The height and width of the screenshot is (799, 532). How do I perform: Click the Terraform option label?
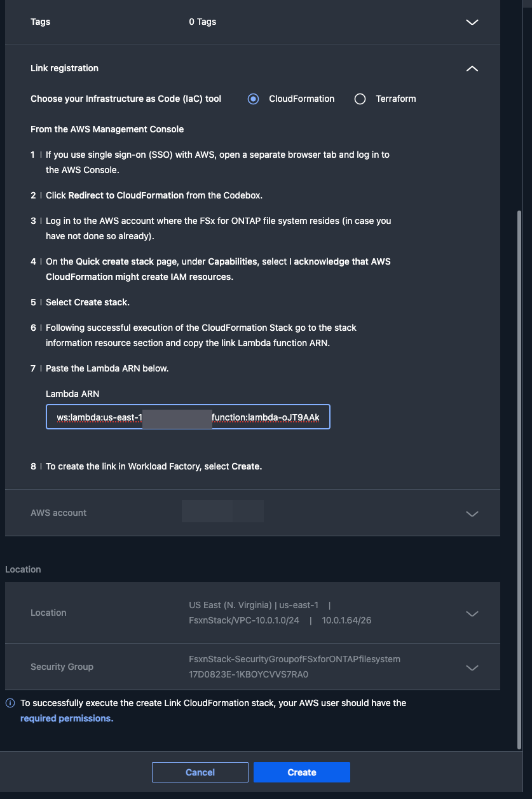pos(396,99)
